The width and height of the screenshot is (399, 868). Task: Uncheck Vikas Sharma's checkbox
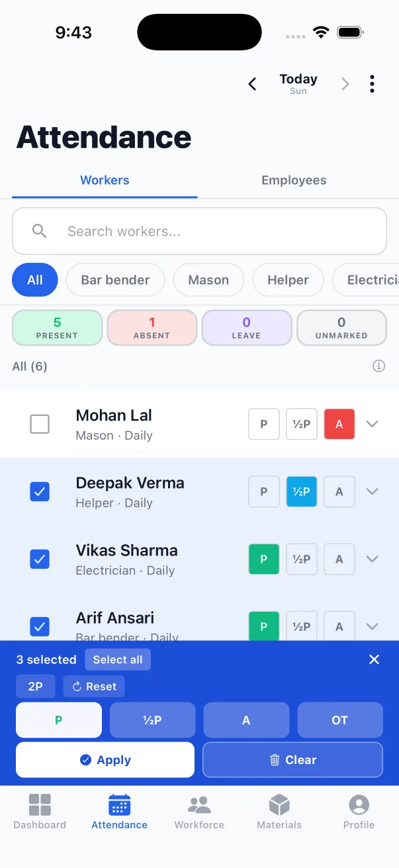[x=40, y=559]
